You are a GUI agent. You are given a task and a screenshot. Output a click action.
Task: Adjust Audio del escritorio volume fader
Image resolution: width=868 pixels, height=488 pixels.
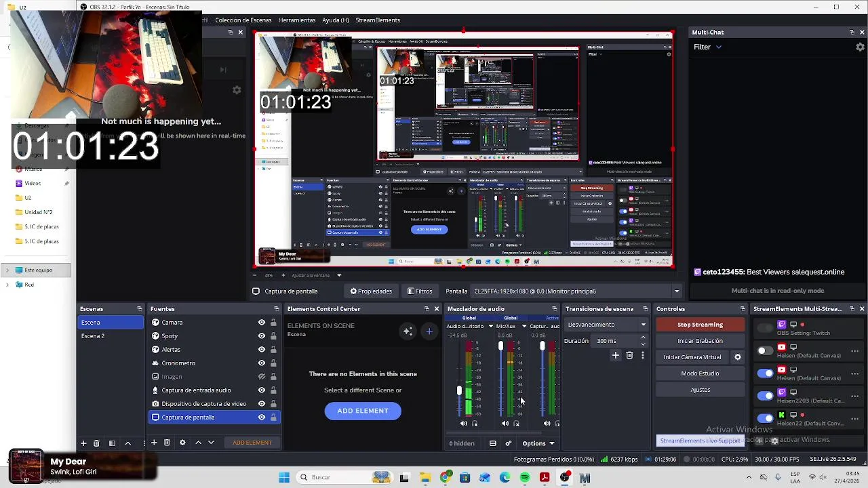[459, 391]
